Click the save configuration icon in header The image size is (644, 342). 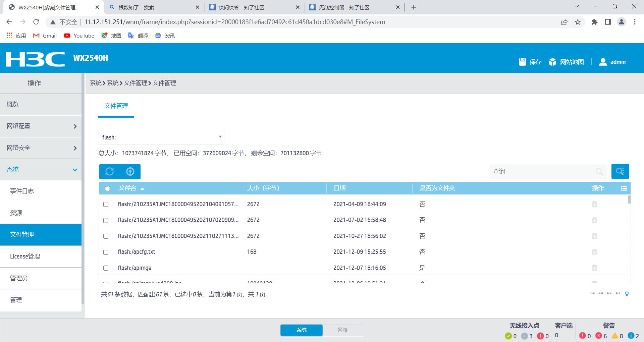(x=522, y=62)
